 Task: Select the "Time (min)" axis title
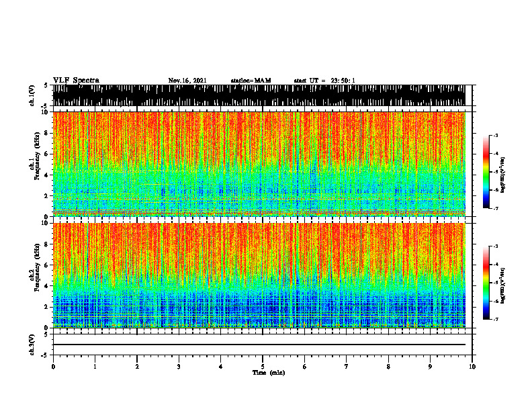point(269,373)
